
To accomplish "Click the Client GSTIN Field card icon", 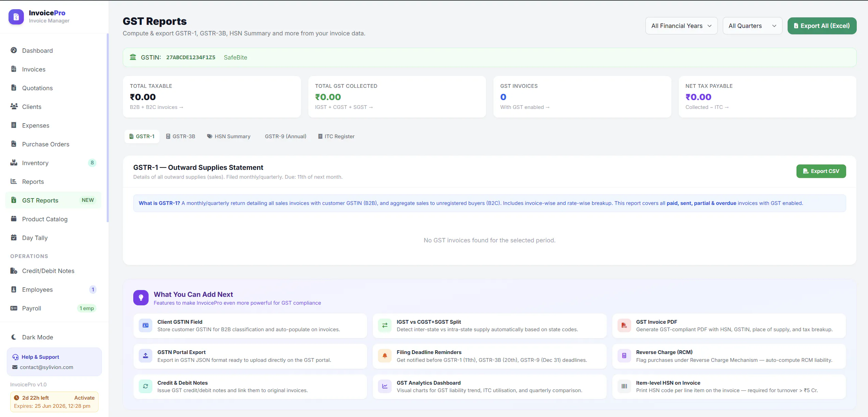I will [146, 325].
